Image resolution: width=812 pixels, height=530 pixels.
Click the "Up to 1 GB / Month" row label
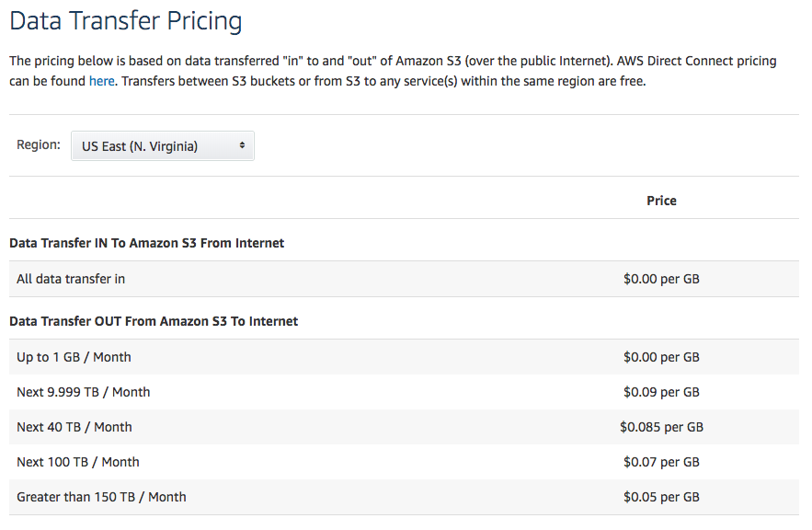[x=74, y=357]
